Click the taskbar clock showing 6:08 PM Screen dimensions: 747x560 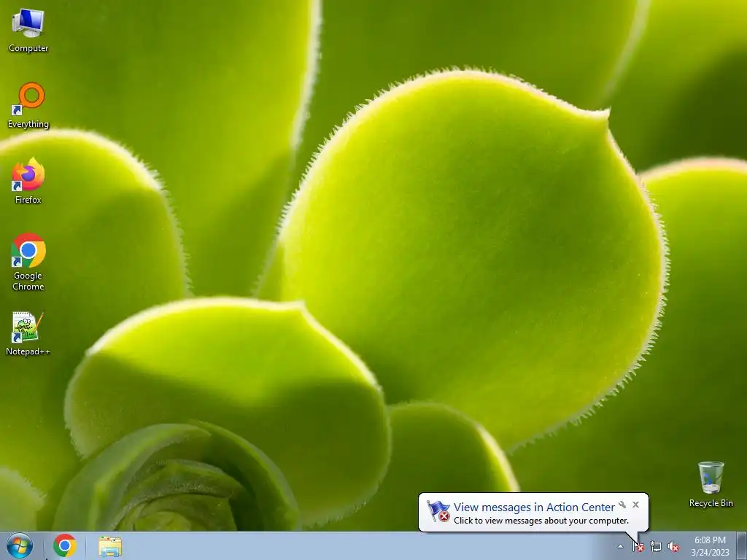coord(710,546)
